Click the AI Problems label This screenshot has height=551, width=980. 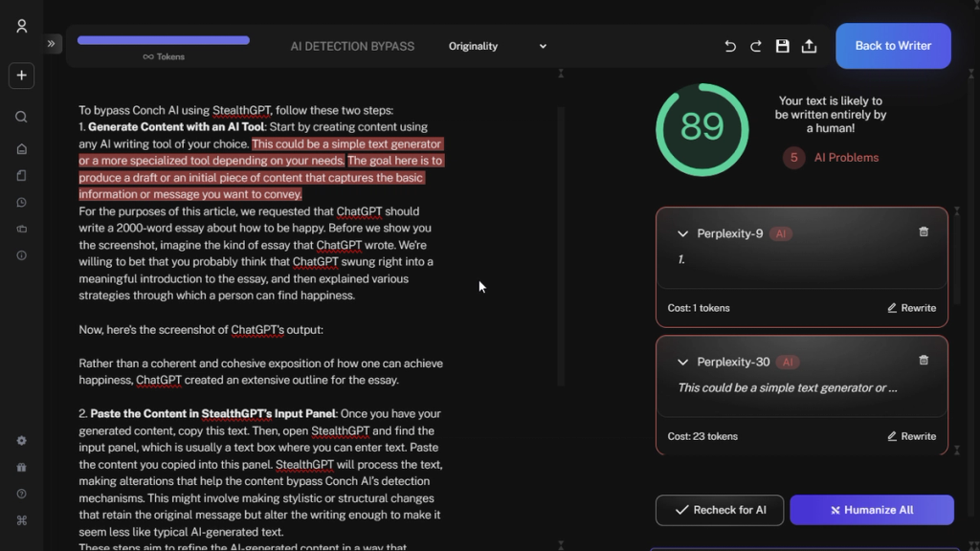(x=846, y=158)
